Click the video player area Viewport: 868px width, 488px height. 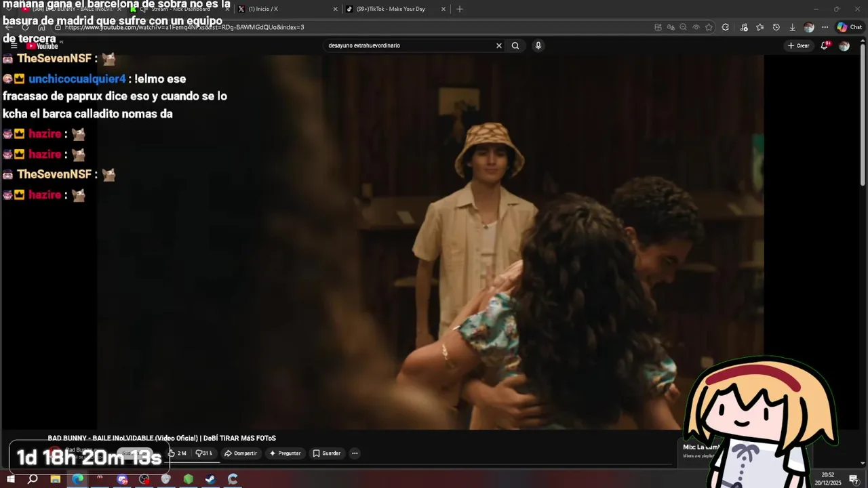pos(431,242)
